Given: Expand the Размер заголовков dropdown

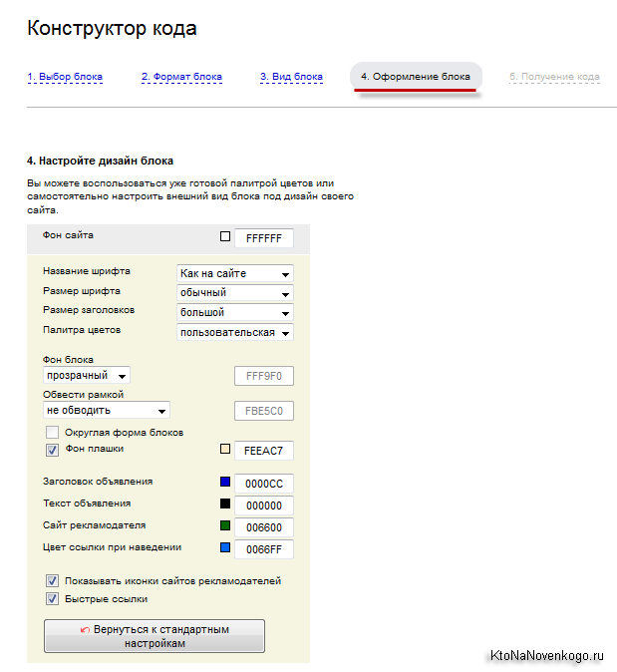Looking at the screenshot, I should (235, 312).
